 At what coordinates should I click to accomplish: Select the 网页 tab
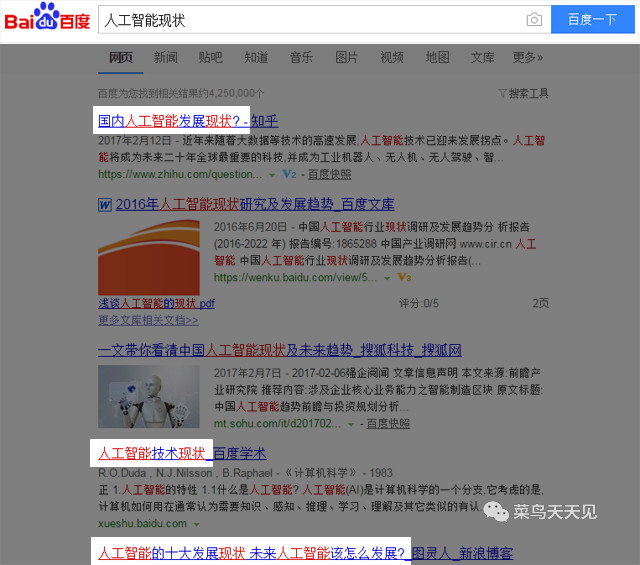point(121,58)
